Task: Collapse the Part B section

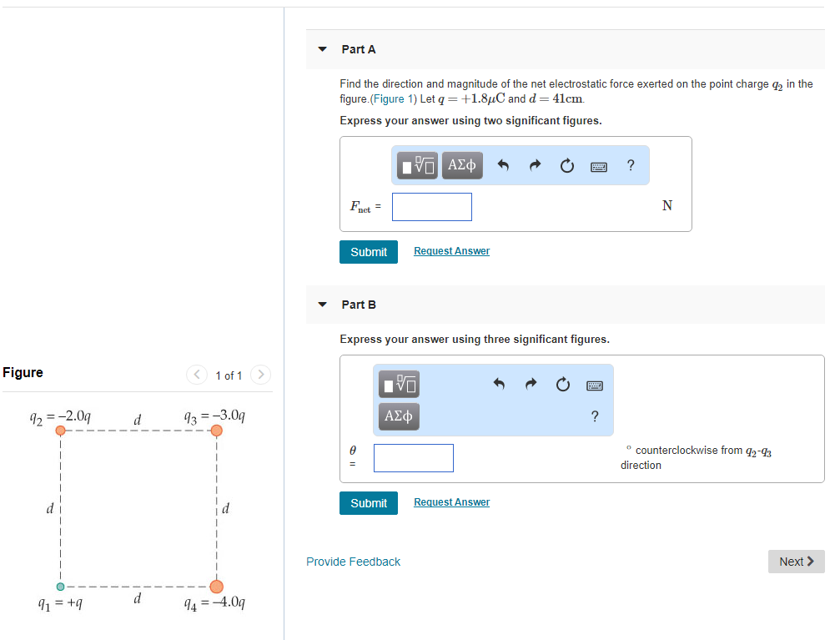Action: click(x=322, y=305)
